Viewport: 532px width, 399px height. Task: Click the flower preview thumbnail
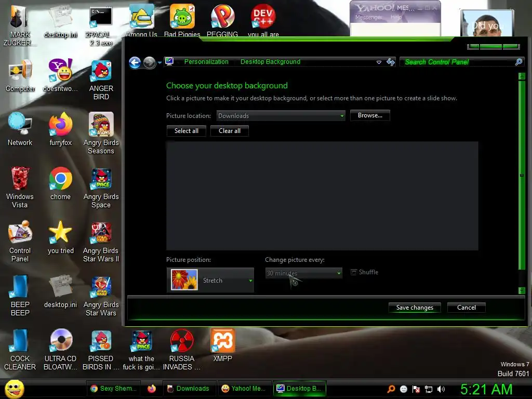[x=184, y=280]
